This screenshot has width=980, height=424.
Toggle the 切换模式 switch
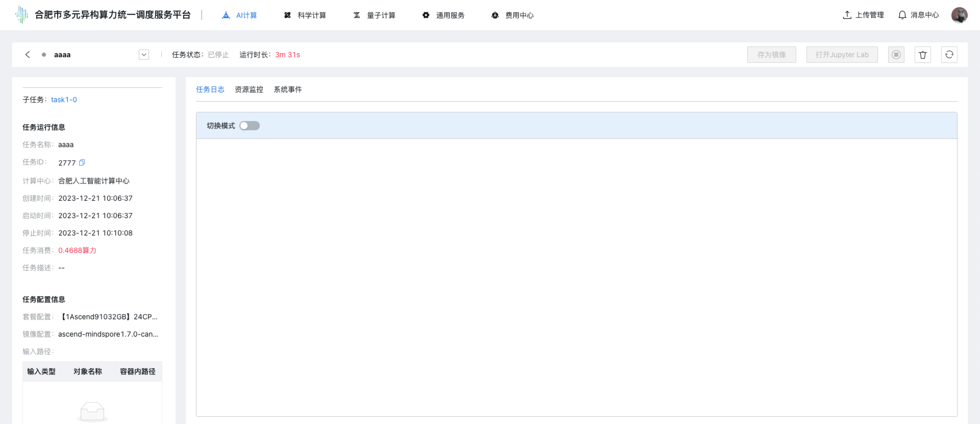250,126
